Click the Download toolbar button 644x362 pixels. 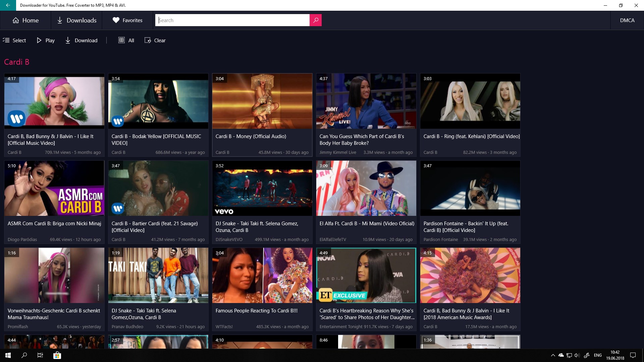81,40
